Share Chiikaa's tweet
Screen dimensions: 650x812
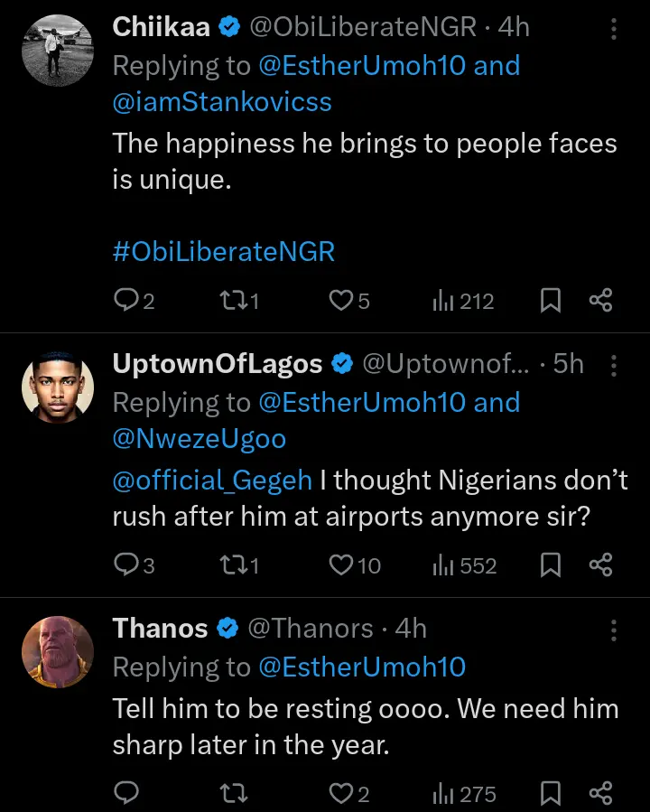(601, 301)
